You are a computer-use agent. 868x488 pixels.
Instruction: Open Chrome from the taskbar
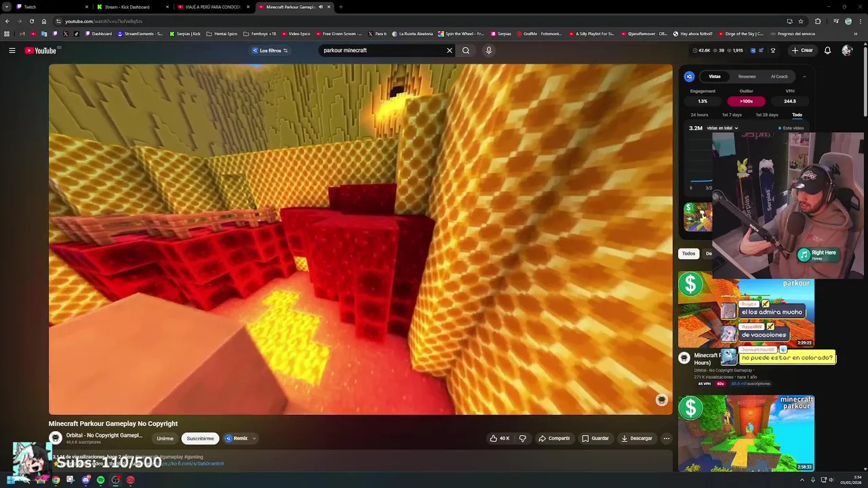point(56,480)
